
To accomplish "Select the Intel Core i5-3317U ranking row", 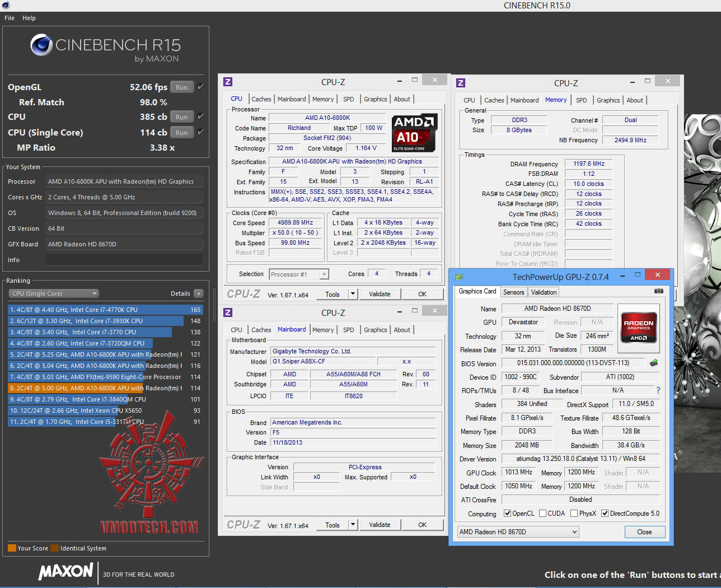I will click(x=105, y=422).
